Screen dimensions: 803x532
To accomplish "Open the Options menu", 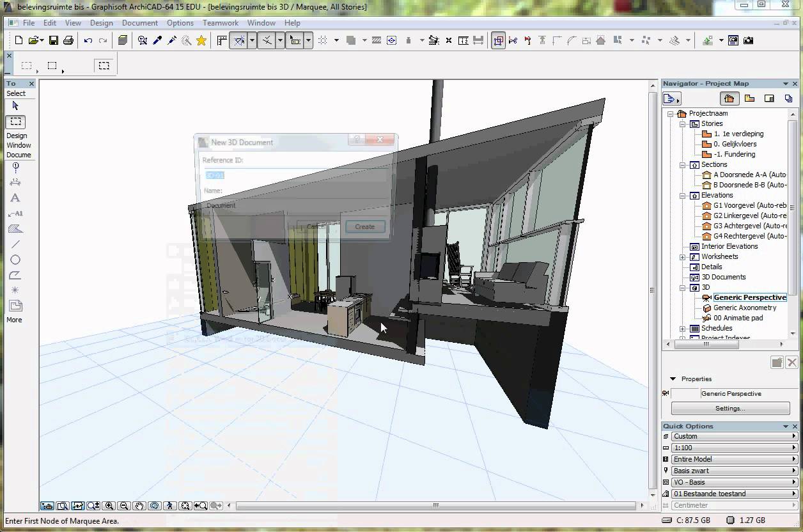I will (180, 23).
